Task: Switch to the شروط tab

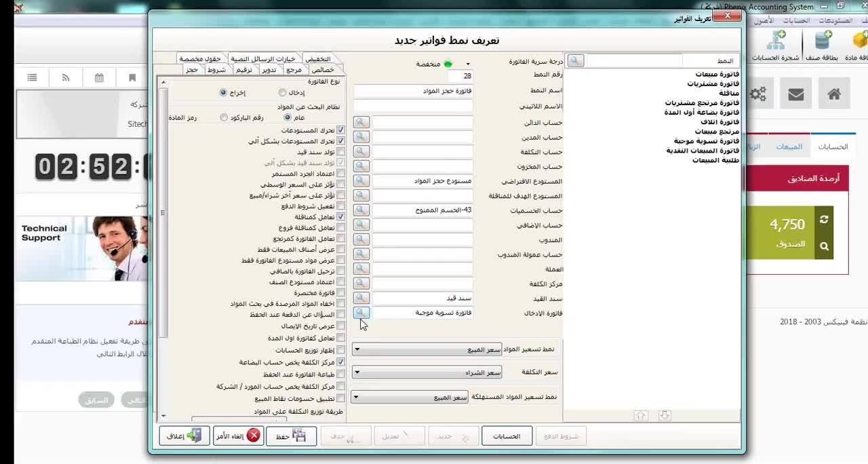Action: tap(216, 70)
